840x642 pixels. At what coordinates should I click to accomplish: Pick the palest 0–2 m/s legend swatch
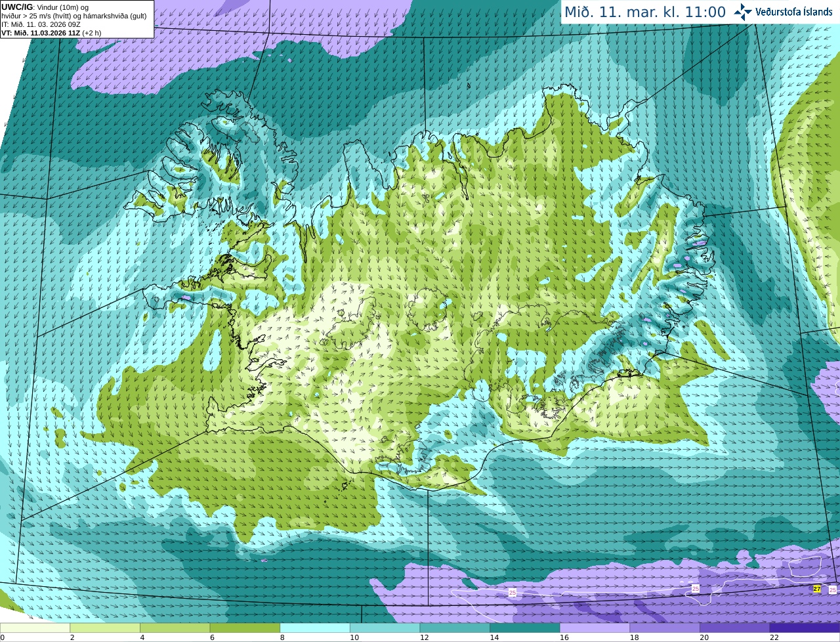point(35,628)
